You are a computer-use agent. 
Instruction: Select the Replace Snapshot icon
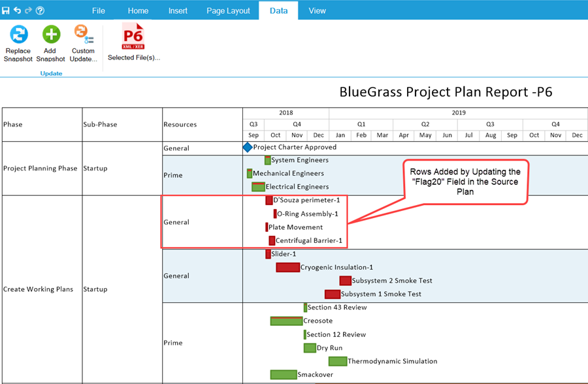pyautogui.click(x=18, y=39)
